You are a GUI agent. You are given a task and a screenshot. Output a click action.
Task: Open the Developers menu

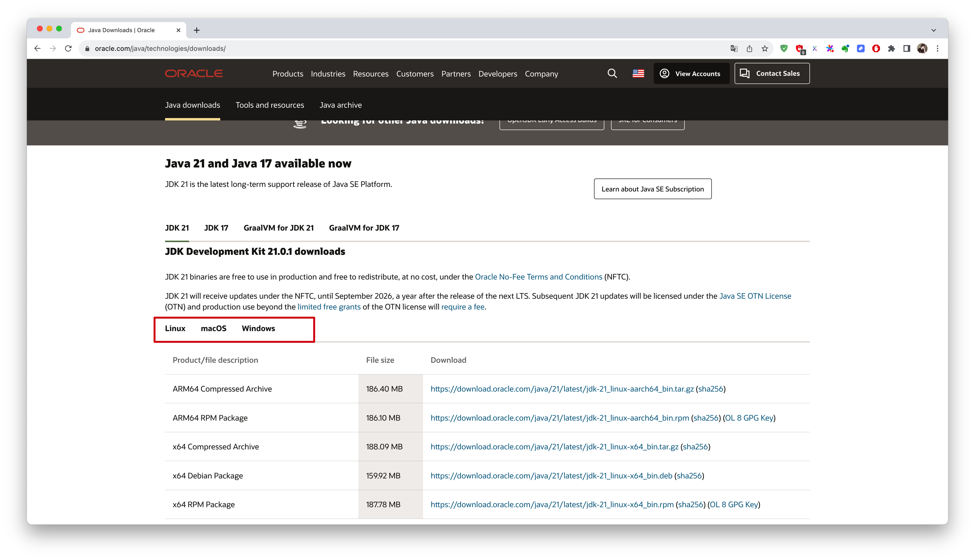(x=498, y=74)
